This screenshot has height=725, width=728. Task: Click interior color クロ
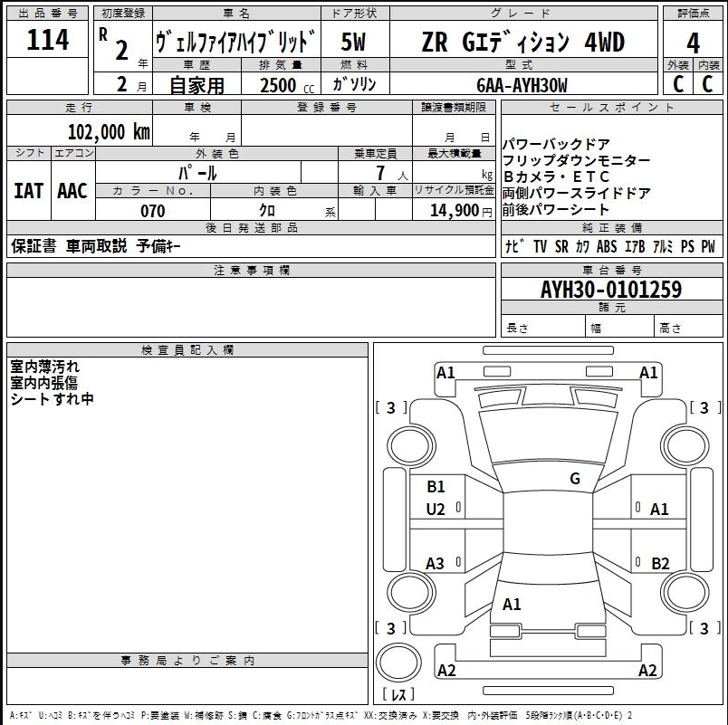pos(267,211)
